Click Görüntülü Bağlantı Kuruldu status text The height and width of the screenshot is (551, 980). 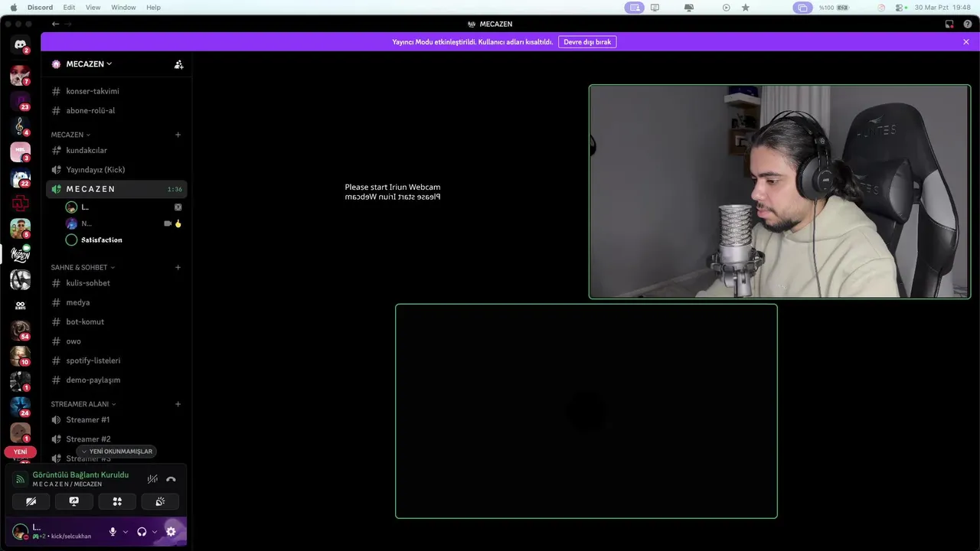(80, 475)
